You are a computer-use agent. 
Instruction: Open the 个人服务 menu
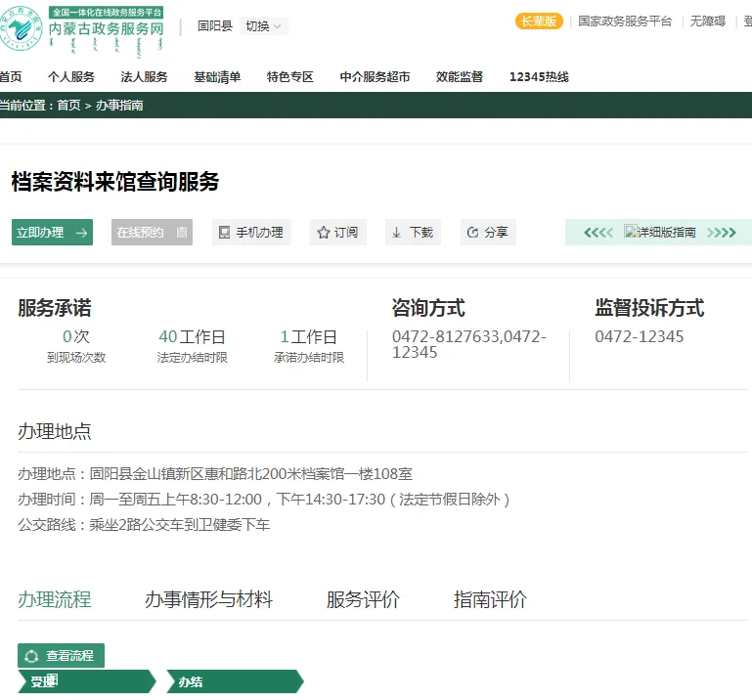71,77
